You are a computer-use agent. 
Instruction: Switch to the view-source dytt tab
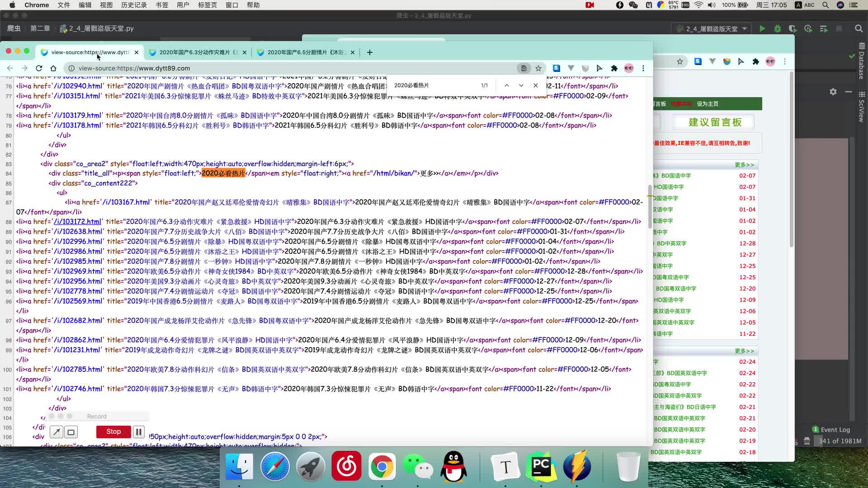[90, 52]
